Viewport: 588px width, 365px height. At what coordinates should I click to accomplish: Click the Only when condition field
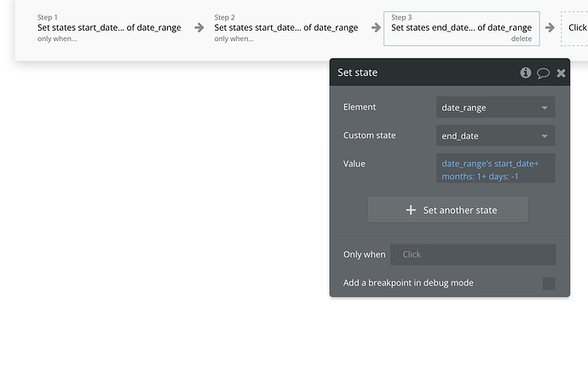473,254
